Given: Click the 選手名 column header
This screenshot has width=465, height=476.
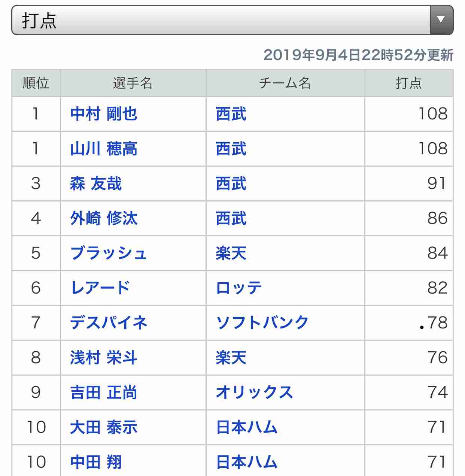Looking at the screenshot, I should pos(133,83).
